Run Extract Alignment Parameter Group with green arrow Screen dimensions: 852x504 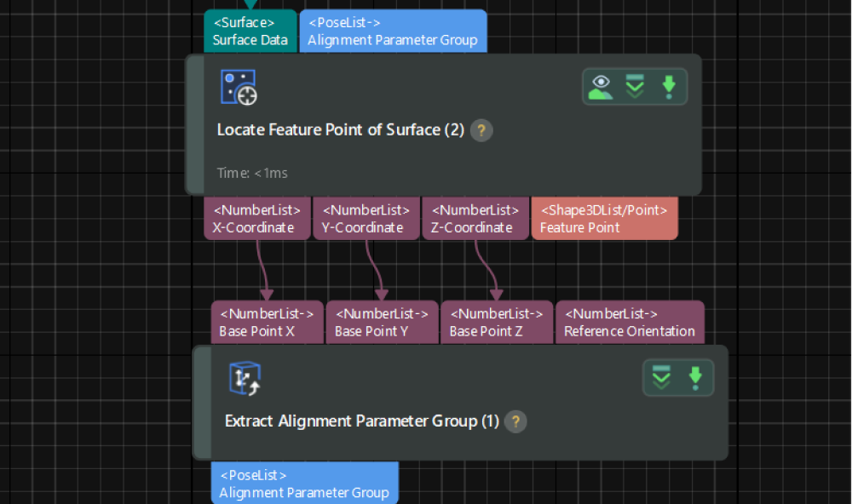(695, 378)
